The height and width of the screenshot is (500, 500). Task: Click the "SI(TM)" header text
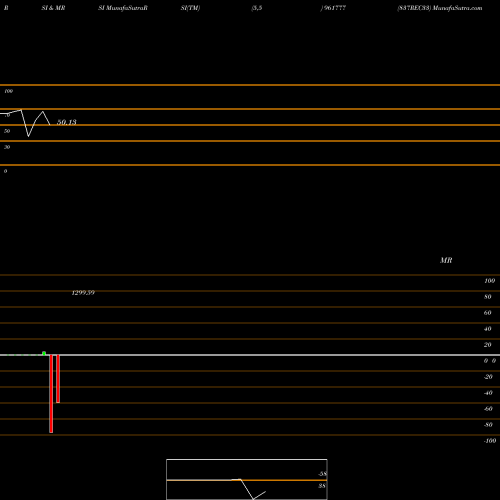tap(190, 8)
